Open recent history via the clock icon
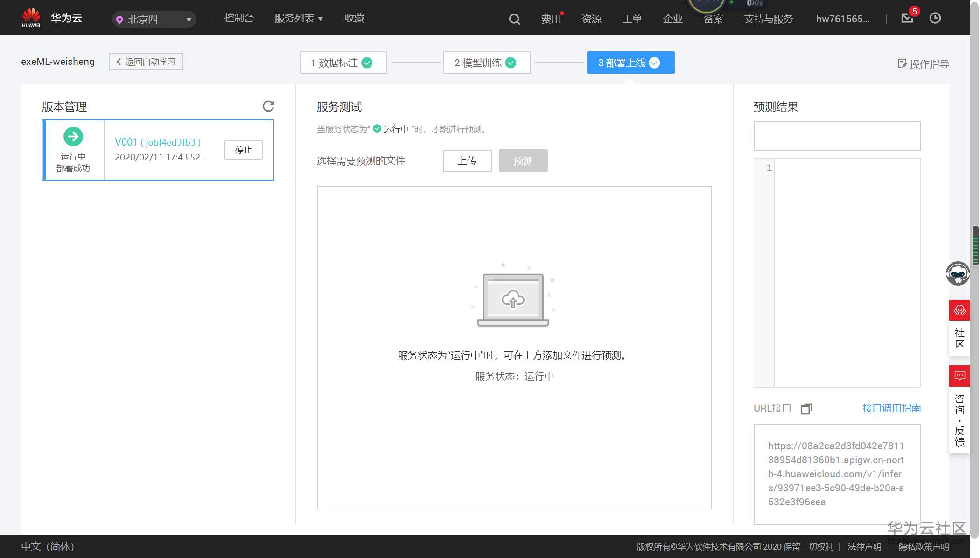Image resolution: width=980 pixels, height=558 pixels. [x=935, y=18]
